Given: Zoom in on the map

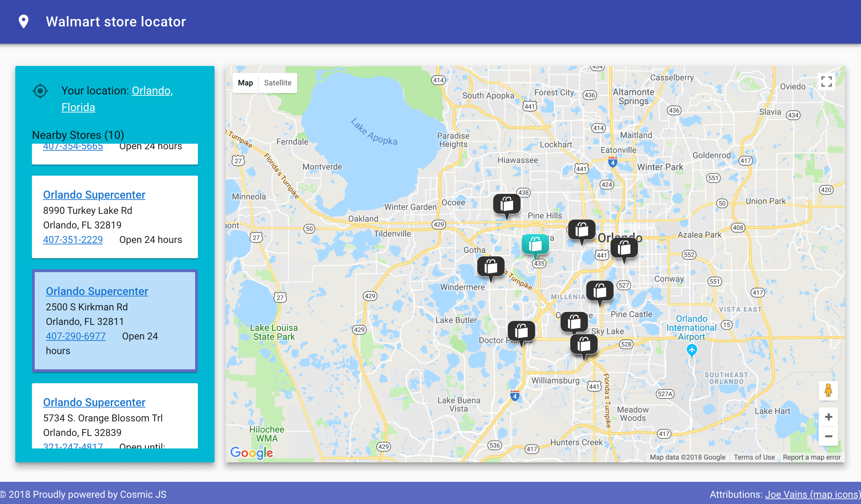Looking at the screenshot, I should 828,417.
